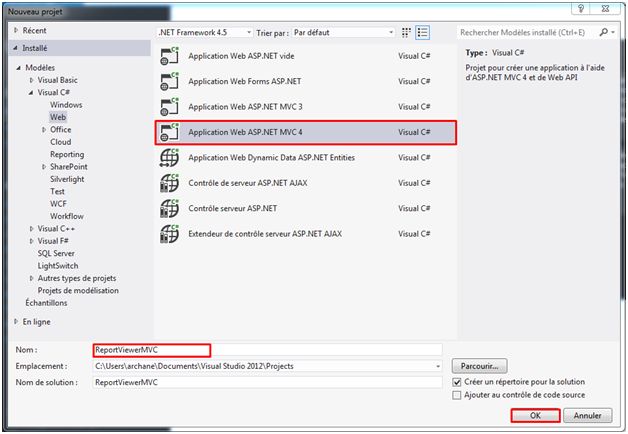Click OK to create the project
The image size is (628, 434).
pyautogui.click(x=535, y=416)
